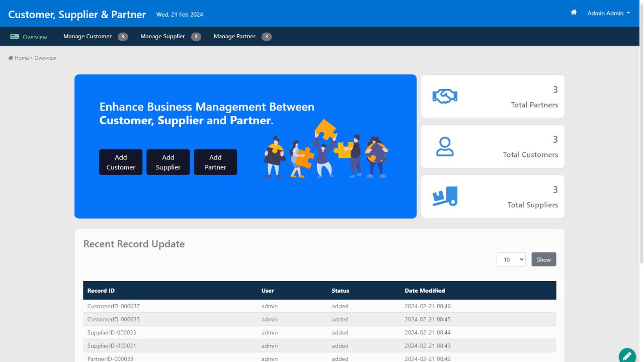
Task: Go to the Manage Partner tab
Action: pyautogui.click(x=234, y=37)
